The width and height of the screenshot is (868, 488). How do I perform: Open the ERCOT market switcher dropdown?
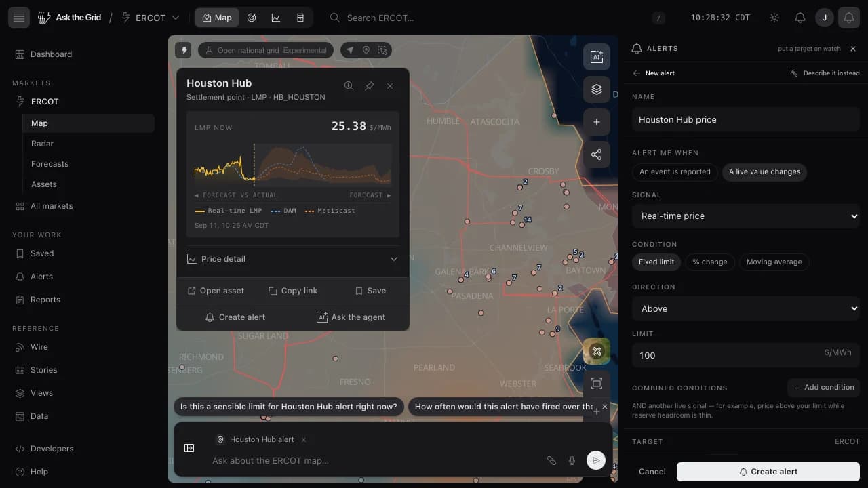pyautogui.click(x=151, y=18)
